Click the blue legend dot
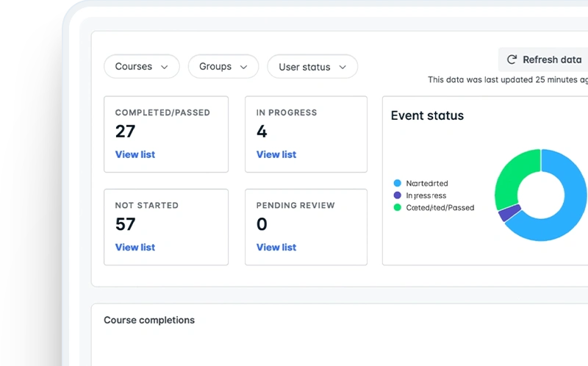588x366 pixels. (398, 183)
